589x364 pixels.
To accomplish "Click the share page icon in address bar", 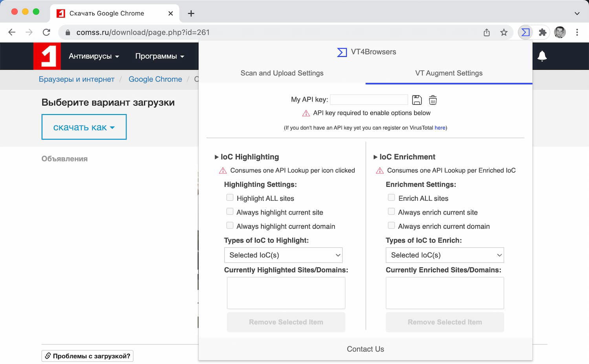I will (x=487, y=32).
